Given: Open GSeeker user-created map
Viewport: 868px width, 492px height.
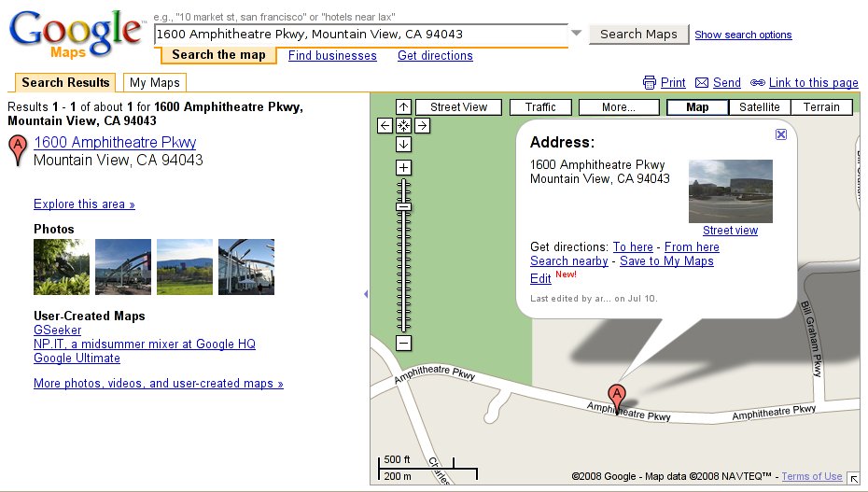Looking at the screenshot, I should [57, 330].
